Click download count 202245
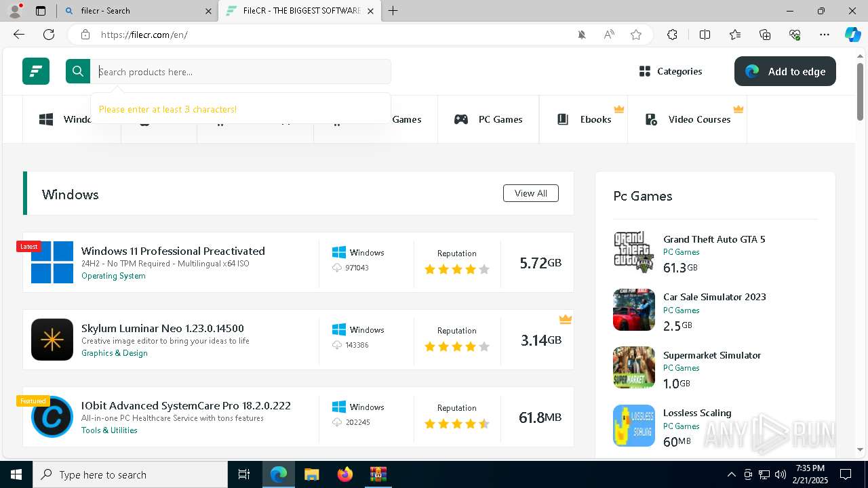This screenshot has height=488, width=868. [x=357, y=422]
